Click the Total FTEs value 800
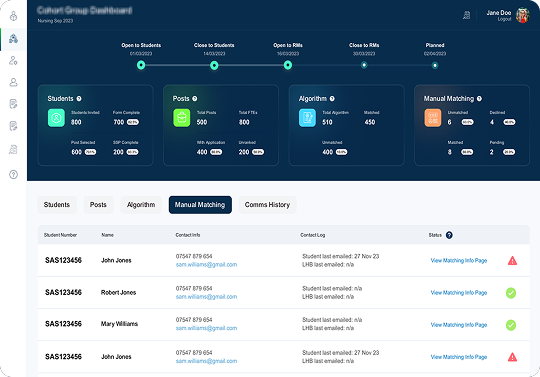 tap(244, 122)
